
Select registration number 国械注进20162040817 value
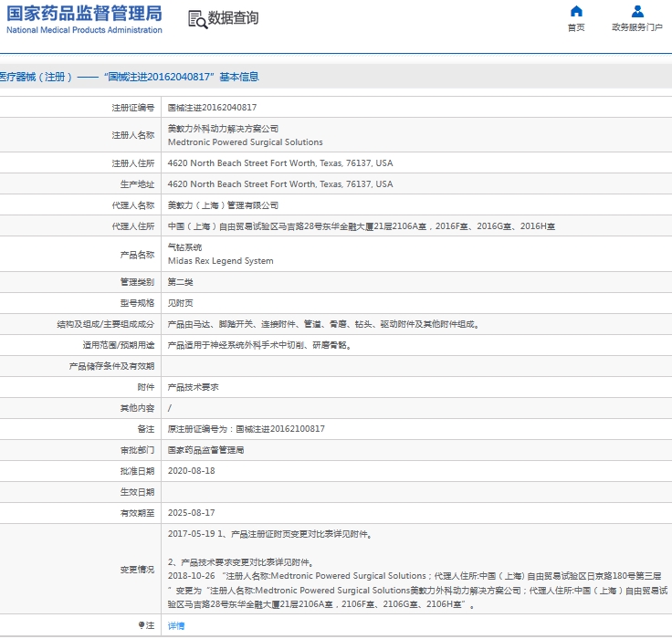tap(212, 108)
